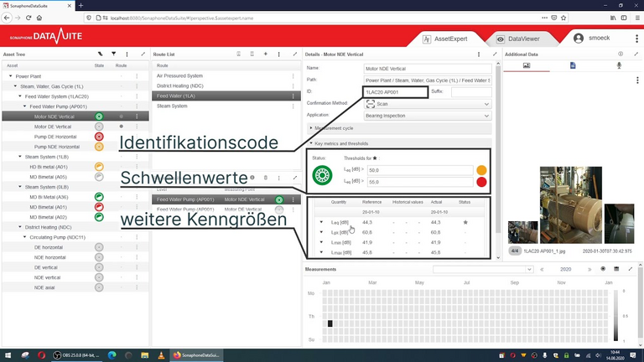Open additional data image options menu

(x=637, y=80)
